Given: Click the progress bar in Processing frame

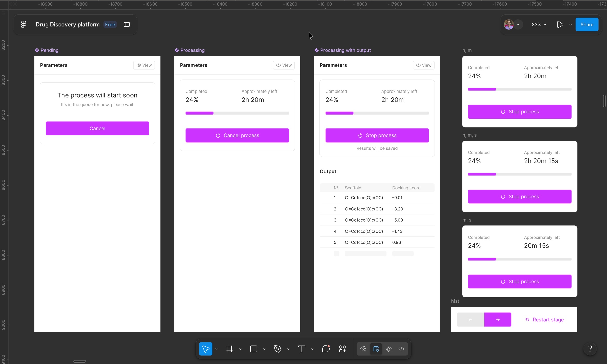Looking at the screenshot, I should tap(237, 113).
